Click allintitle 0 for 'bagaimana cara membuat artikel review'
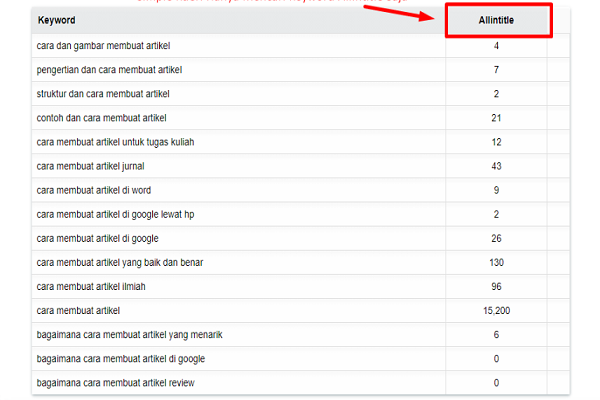Image resolution: width=600 pixels, height=400 pixels. pos(496,383)
